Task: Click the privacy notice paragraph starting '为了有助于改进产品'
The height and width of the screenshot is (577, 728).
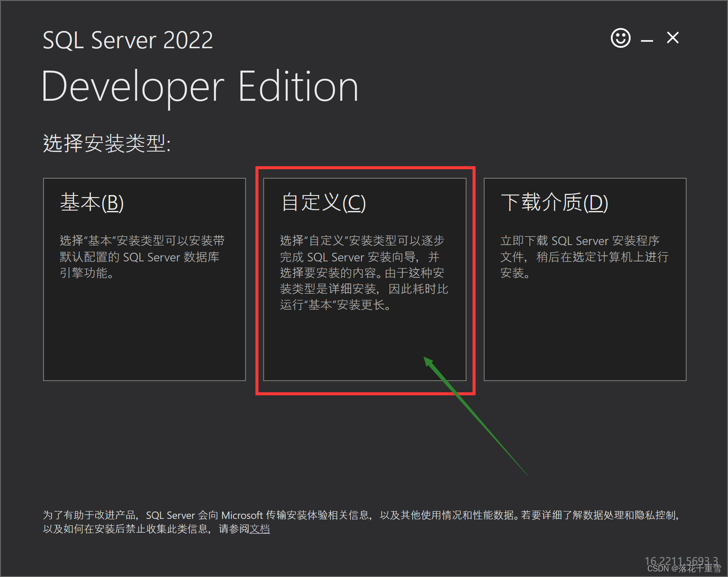Action: click(361, 522)
